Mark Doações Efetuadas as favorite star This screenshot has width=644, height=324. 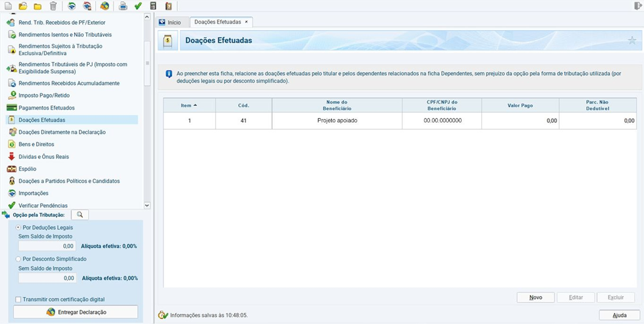[632, 40]
